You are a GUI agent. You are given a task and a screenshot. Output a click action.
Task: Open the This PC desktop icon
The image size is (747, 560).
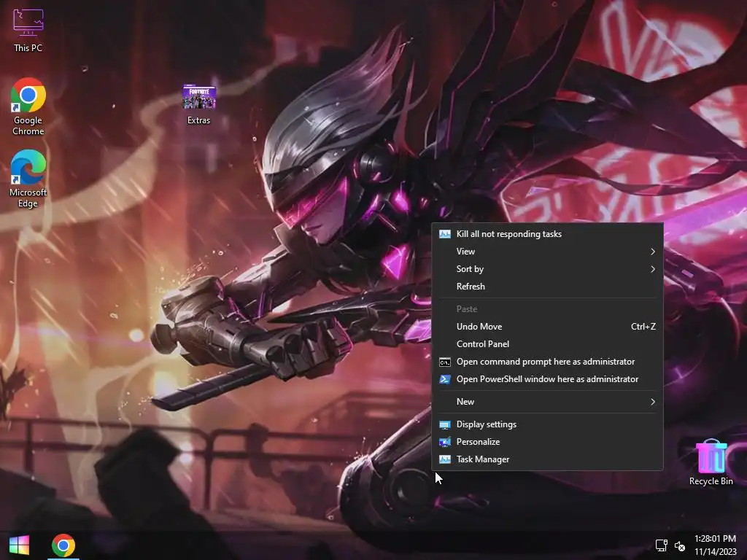tap(28, 30)
